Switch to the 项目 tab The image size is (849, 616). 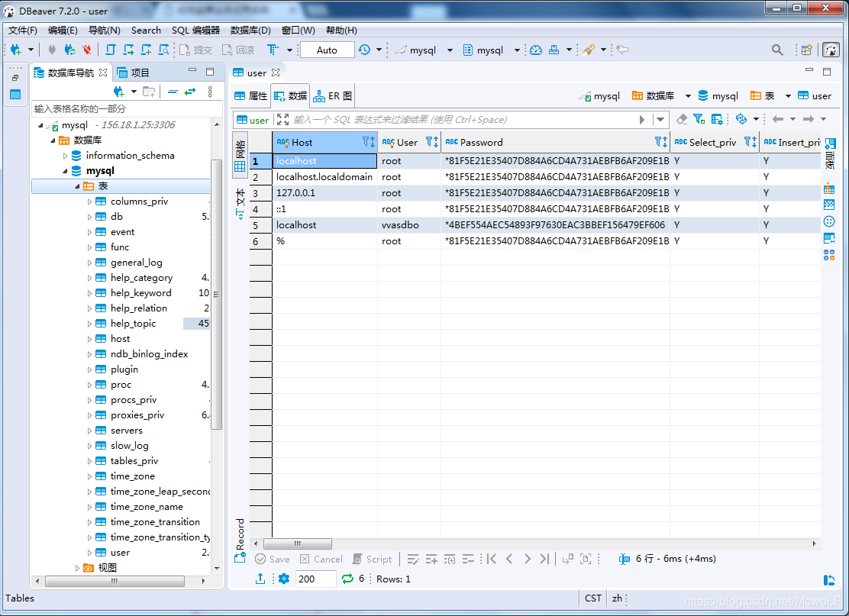[x=133, y=73]
